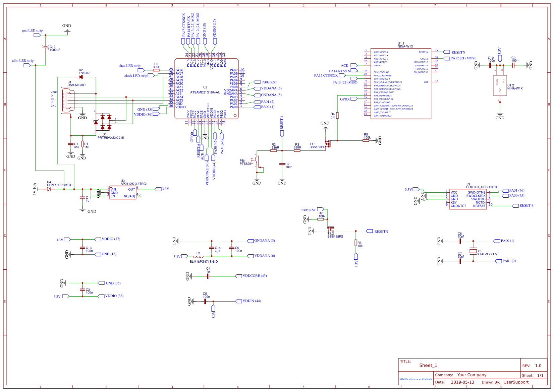The height and width of the screenshot is (392, 554).
Task: Click the PRTR5V0U2X diode array D1
Action: [x=103, y=122]
